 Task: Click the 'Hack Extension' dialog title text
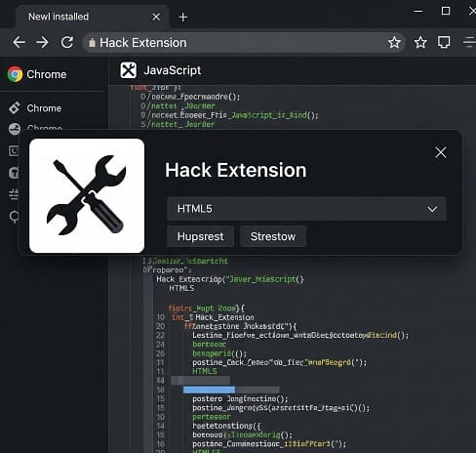[x=236, y=170]
